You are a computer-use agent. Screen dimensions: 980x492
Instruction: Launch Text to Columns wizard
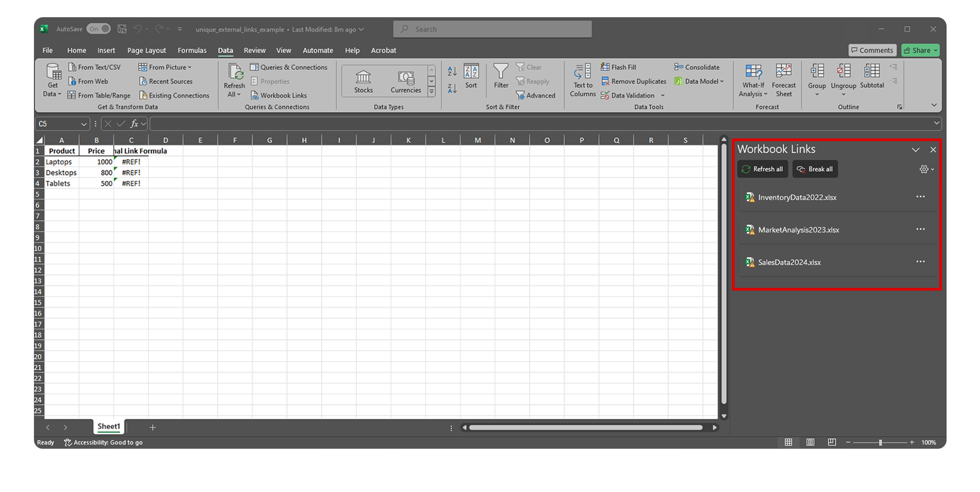click(x=582, y=80)
